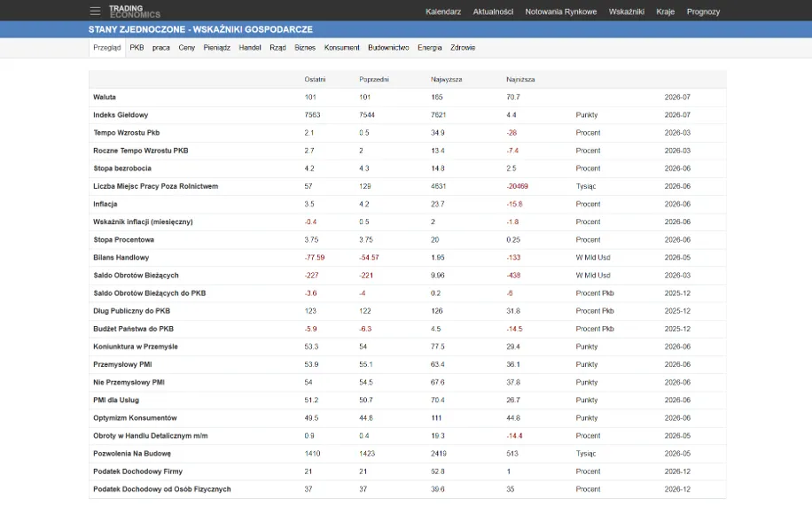Open the Stopa bezrobocia link
812x506 pixels.
pyautogui.click(x=122, y=168)
